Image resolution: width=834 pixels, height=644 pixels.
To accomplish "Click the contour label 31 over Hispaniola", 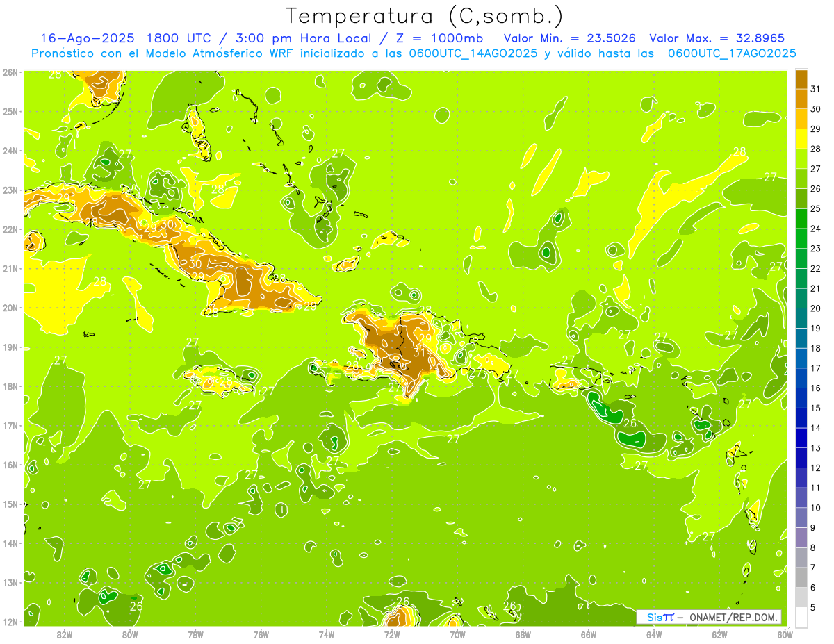I will [x=419, y=352].
